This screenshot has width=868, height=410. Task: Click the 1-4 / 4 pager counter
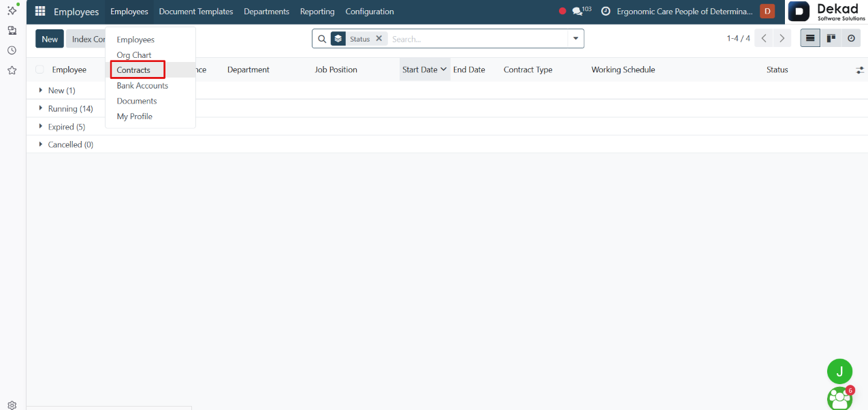tap(739, 39)
